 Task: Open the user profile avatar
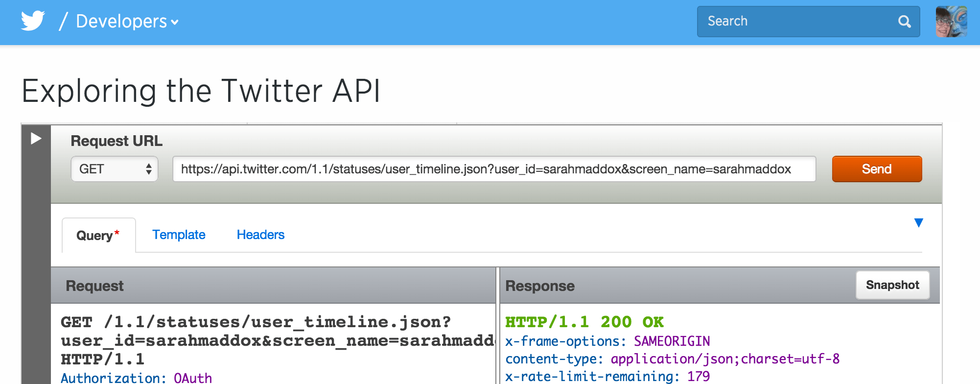click(x=951, y=22)
